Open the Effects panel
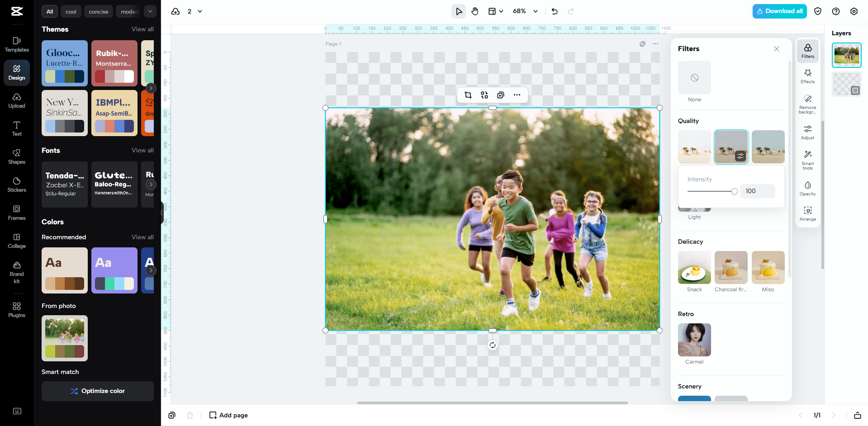 click(x=807, y=76)
